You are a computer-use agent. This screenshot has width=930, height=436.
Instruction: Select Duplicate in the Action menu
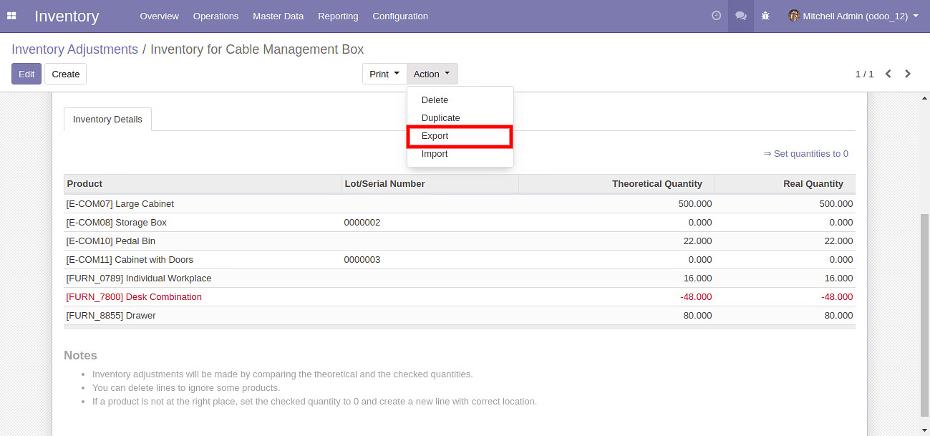440,118
